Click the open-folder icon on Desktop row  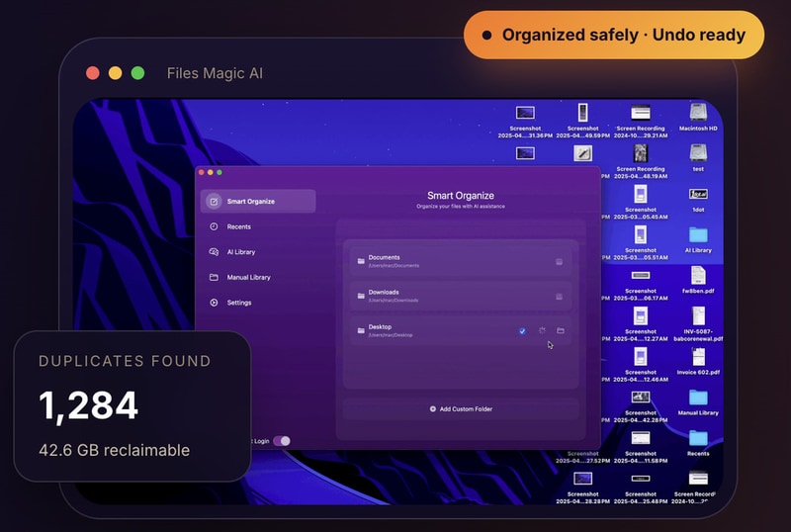click(x=560, y=330)
